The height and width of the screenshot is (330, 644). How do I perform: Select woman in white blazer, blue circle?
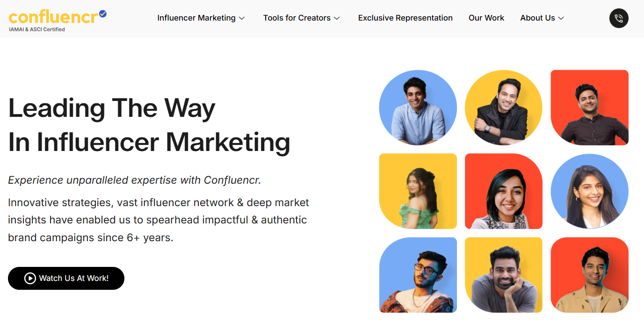590,191
